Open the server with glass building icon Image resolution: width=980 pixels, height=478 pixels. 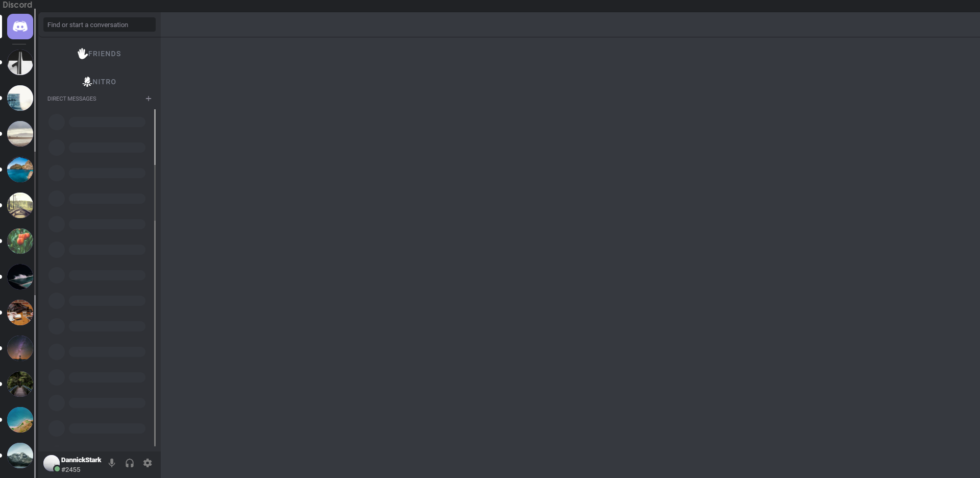pos(20,98)
